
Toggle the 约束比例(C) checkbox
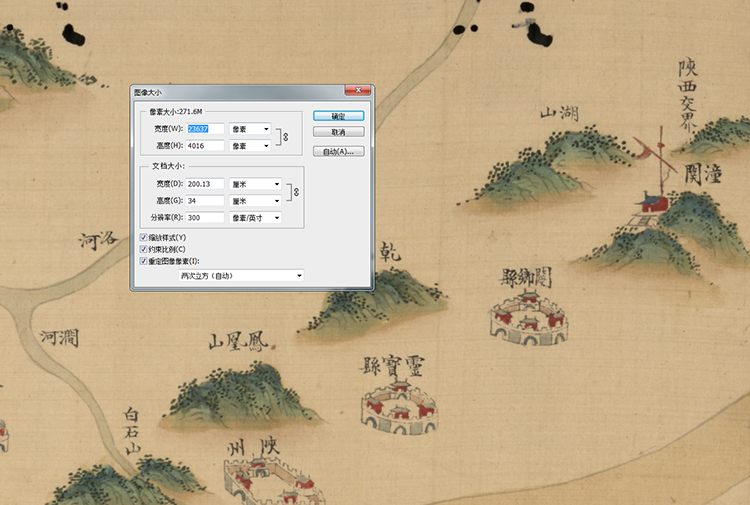click(143, 249)
